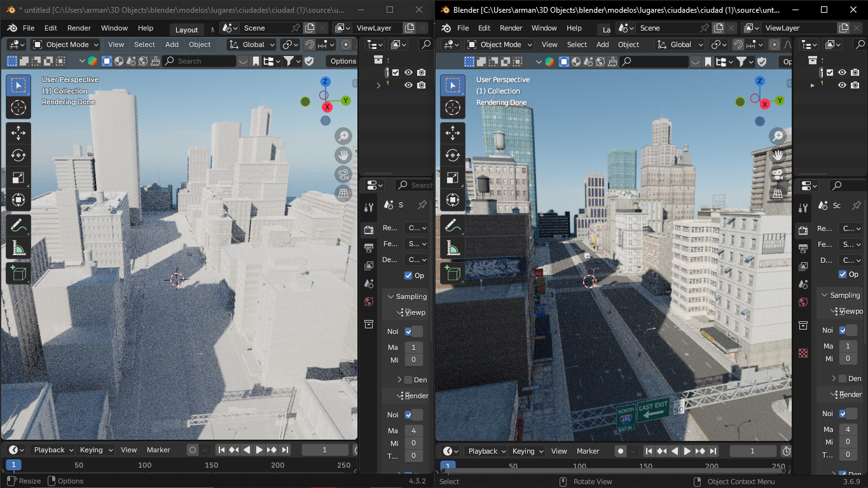The width and height of the screenshot is (868, 488).
Task: Select the Select Box tool in right window
Action: coord(453,85)
